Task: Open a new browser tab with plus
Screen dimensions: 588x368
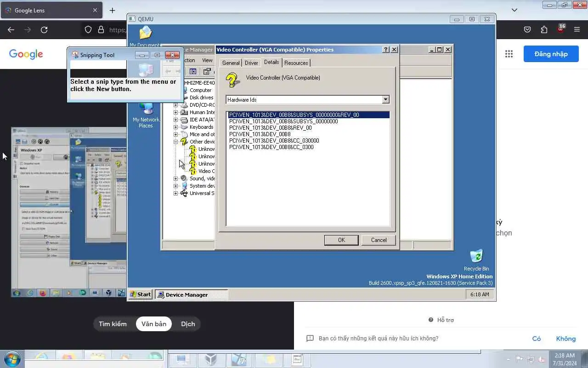Action: pyautogui.click(x=113, y=10)
